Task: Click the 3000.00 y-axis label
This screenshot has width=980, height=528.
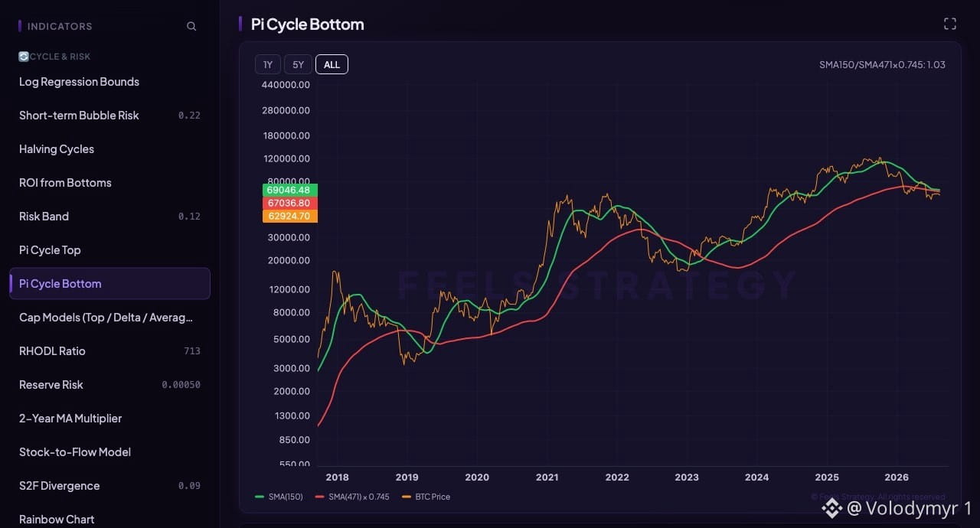Action: pyautogui.click(x=290, y=368)
